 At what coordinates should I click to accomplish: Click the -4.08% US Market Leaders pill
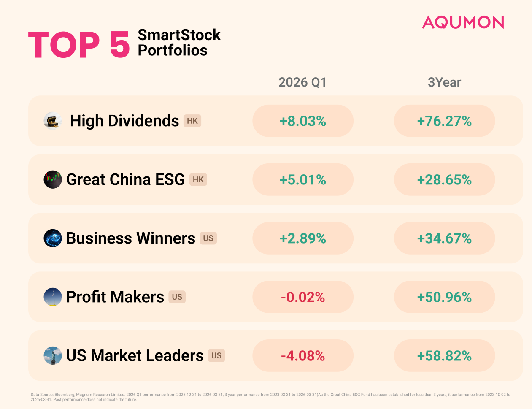(x=303, y=356)
